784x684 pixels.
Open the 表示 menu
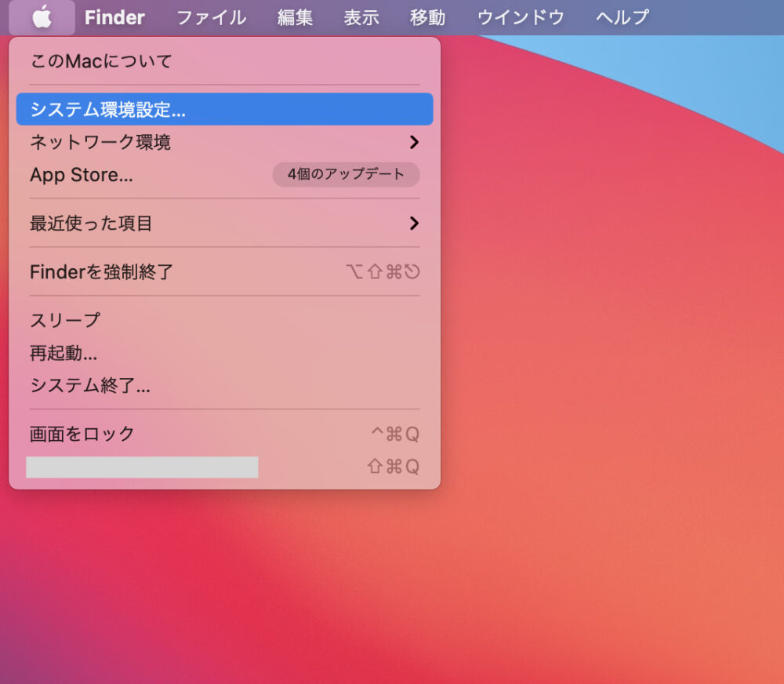[x=361, y=17]
